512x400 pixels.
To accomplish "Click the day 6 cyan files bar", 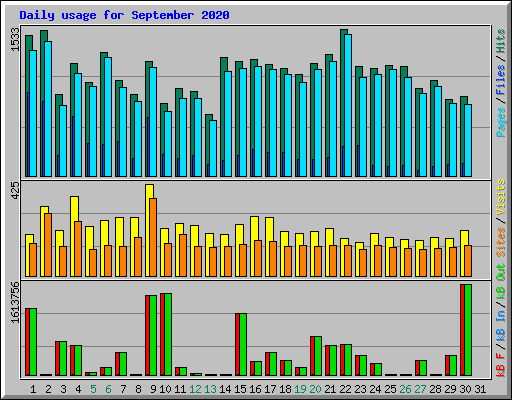I will 108,117.
